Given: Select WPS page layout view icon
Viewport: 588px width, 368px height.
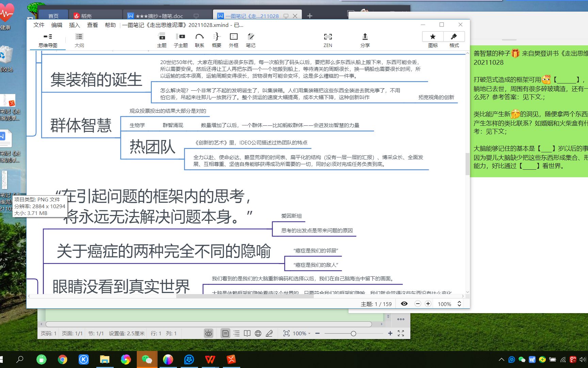Looking at the screenshot, I should click(225, 333).
